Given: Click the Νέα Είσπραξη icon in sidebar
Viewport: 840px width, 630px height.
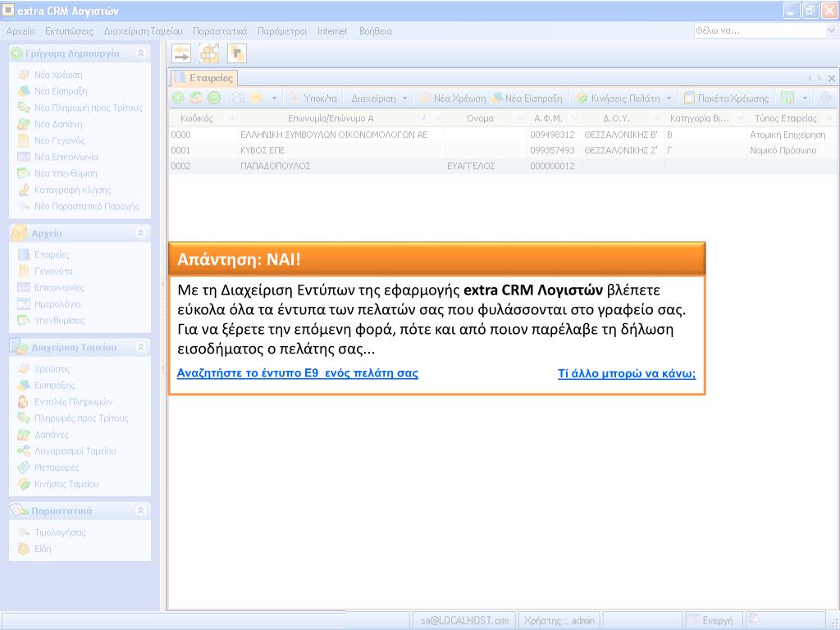Looking at the screenshot, I should tap(24, 91).
